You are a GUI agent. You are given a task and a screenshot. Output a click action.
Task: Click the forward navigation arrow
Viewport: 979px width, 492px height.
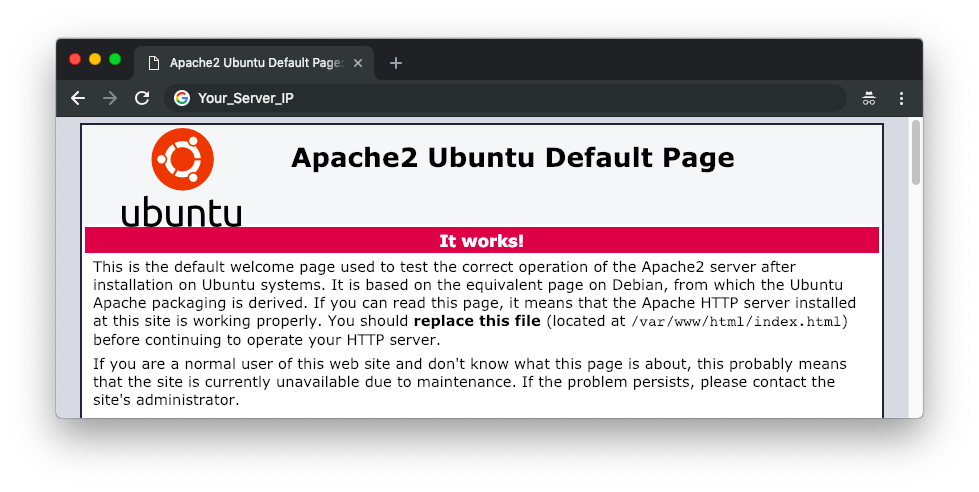pos(110,98)
